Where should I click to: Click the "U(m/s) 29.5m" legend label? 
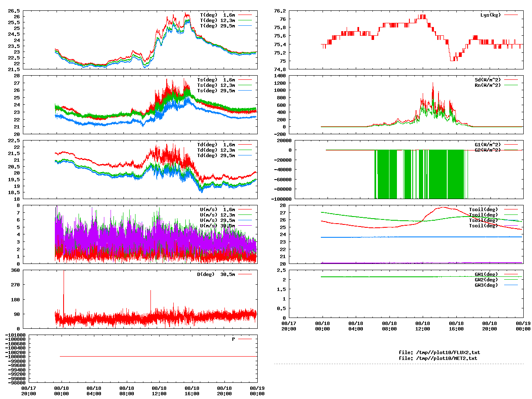point(217,220)
